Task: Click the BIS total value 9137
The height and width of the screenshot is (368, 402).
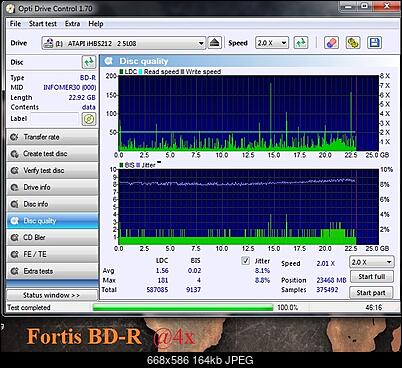Action: coord(193,290)
